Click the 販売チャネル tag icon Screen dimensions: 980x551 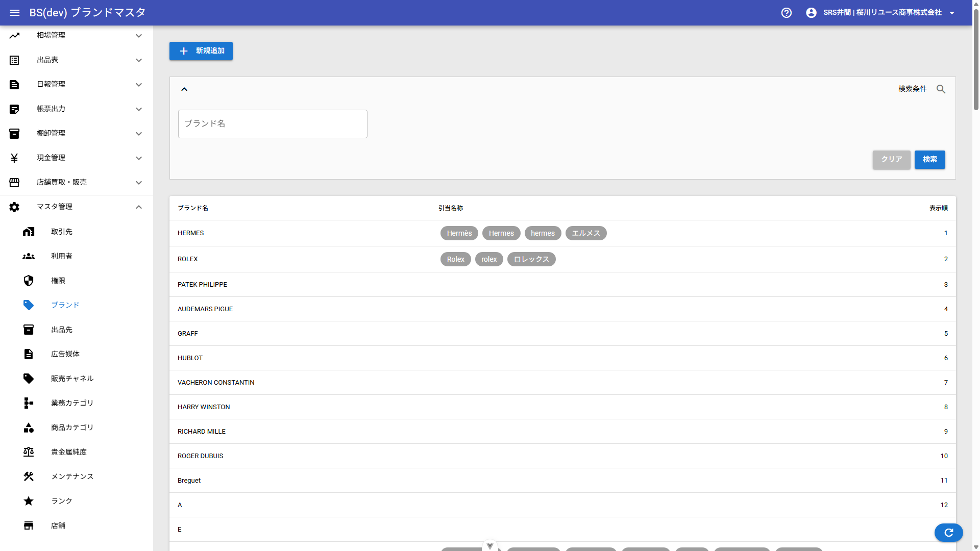(29, 379)
